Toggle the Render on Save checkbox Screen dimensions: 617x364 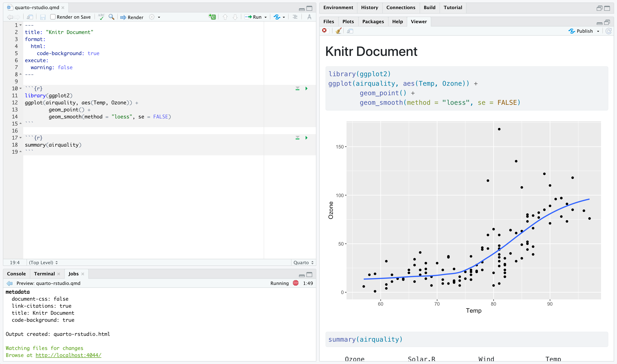coord(52,17)
